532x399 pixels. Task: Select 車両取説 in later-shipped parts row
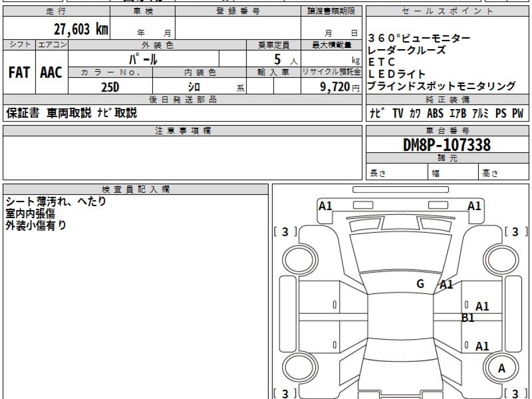pos(69,113)
